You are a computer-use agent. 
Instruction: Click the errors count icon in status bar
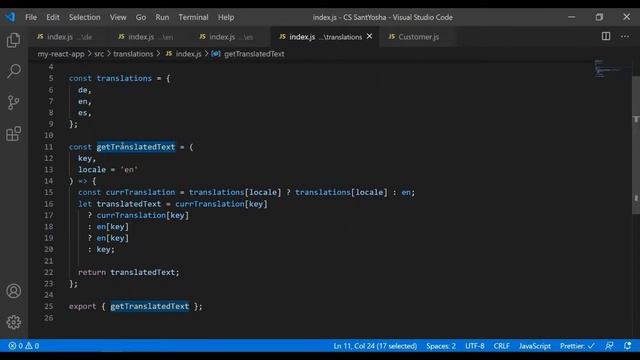tap(15, 346)
